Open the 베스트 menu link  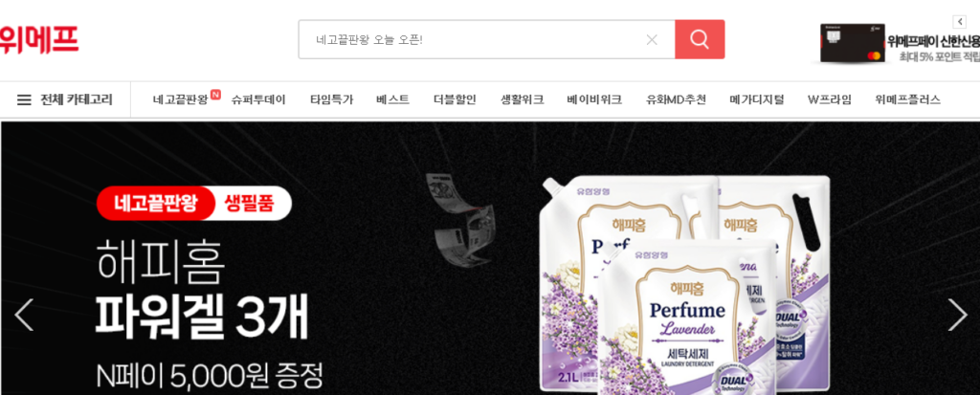(393, 99)
